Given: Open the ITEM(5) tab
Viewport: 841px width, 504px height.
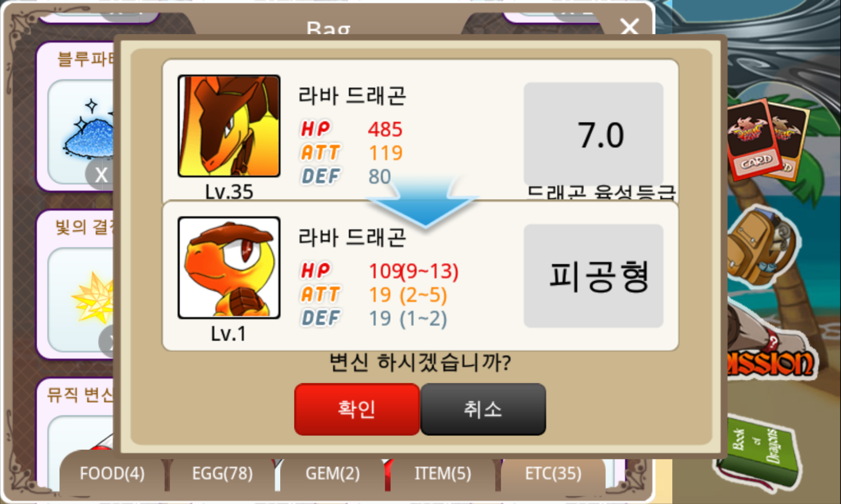Looking at the screenshot, I should (443, 473).
